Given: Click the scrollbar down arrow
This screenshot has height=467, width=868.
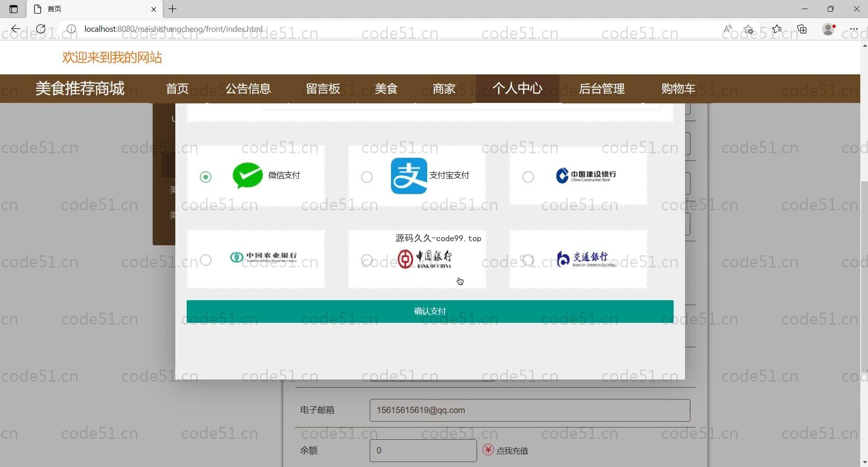Looking at the screenshot, I should 864,462.
